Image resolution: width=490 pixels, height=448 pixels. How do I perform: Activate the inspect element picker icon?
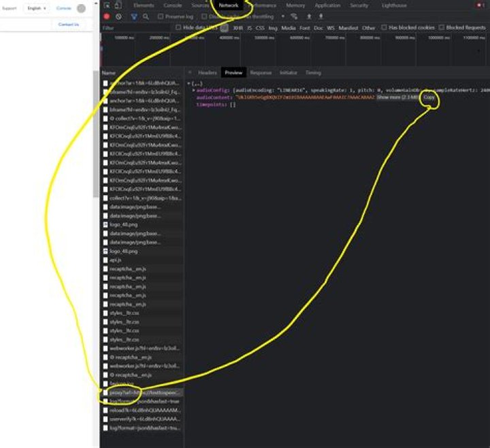(x=107, y=5)
